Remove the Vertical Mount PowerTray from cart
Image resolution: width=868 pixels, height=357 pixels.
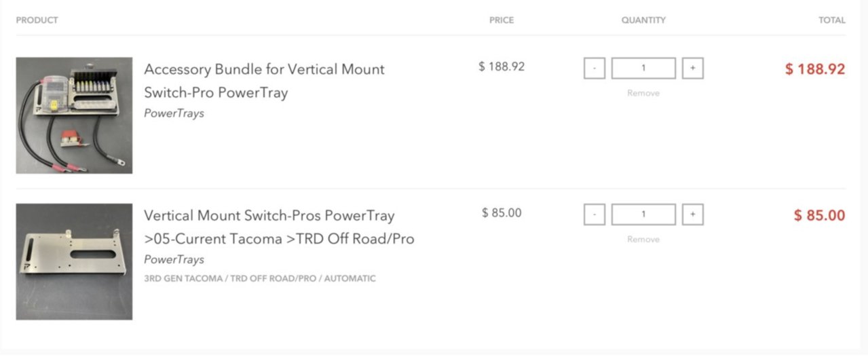click(643, 239)
